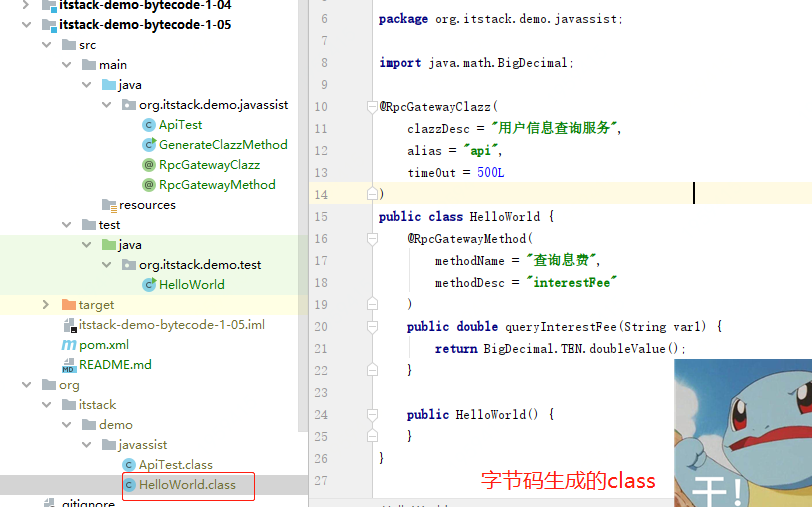Fold the @RpcGatewayClazz annotation at line 10
812x507 pixels.
click(x=372, y=107)
